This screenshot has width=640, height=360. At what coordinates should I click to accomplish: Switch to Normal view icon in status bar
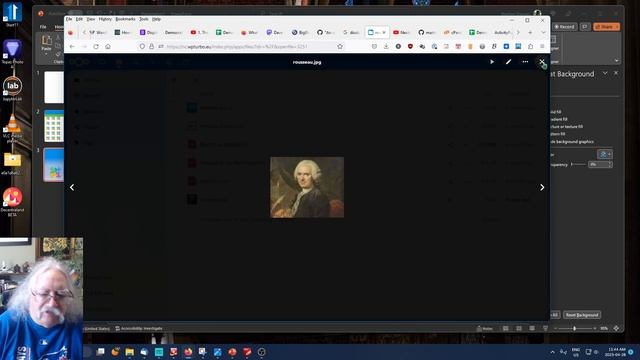pos(505,328)
